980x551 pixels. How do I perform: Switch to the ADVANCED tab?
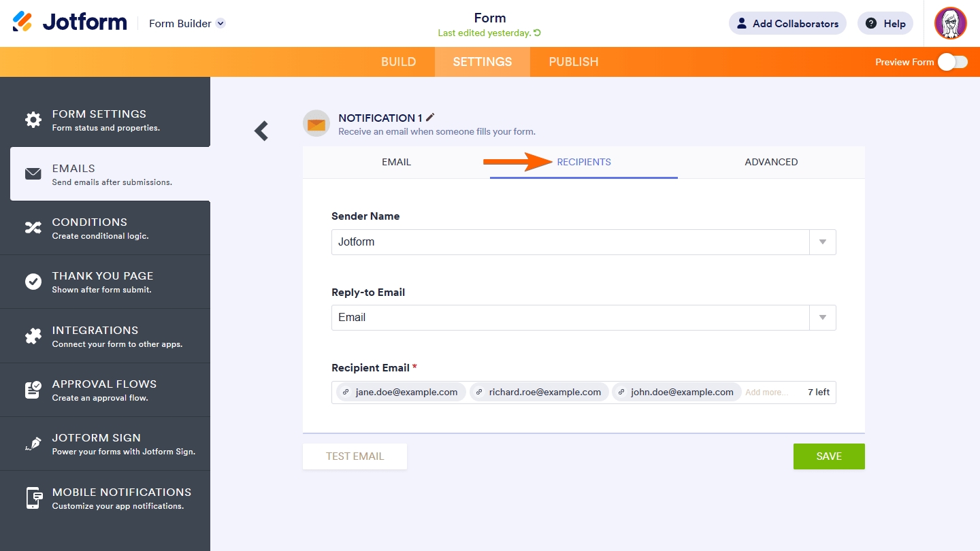click(771, 162)
